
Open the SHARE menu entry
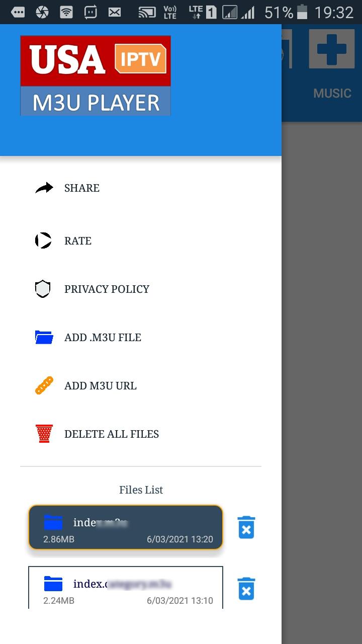[x=82, y=188]
